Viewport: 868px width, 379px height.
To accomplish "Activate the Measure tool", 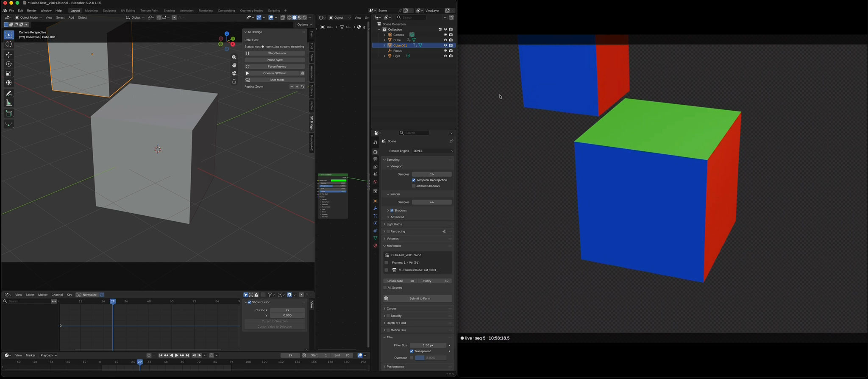I will pos(9,103).
